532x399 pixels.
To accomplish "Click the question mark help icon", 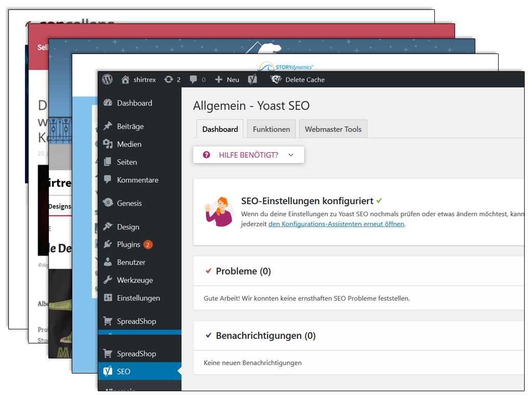I will click(x=206, y=155).
